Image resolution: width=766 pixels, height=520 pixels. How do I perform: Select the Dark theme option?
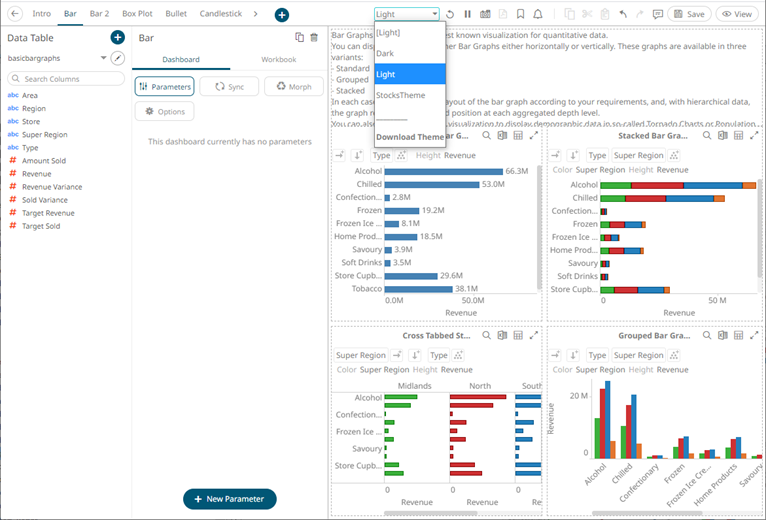coord(386,53)
